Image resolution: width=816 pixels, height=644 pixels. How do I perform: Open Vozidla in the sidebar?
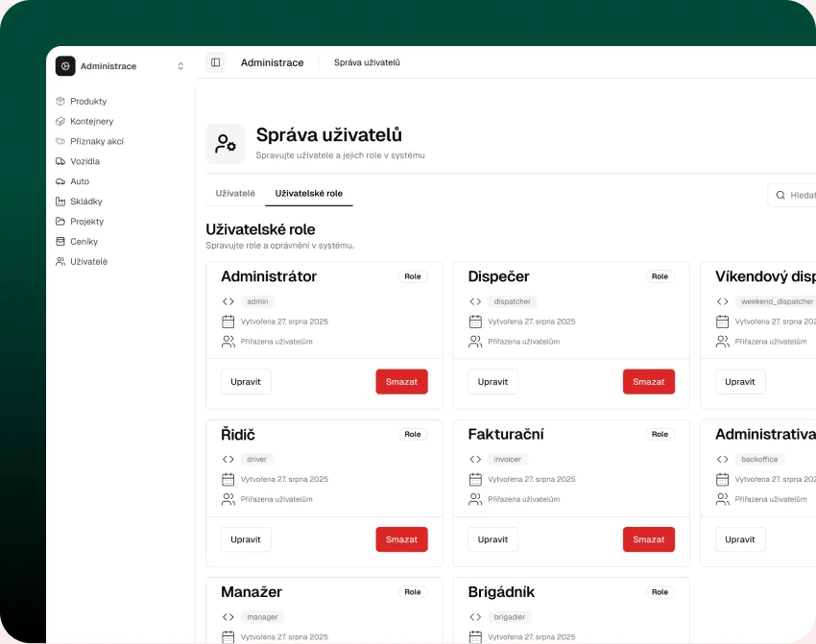78,161
